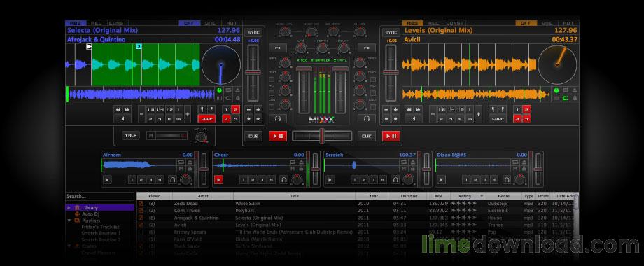Image resolution: width=644 pixels, height=266 pixels.
Task: Play left deck in reverse
Action: pyautogui.click(x=122, y=118)
